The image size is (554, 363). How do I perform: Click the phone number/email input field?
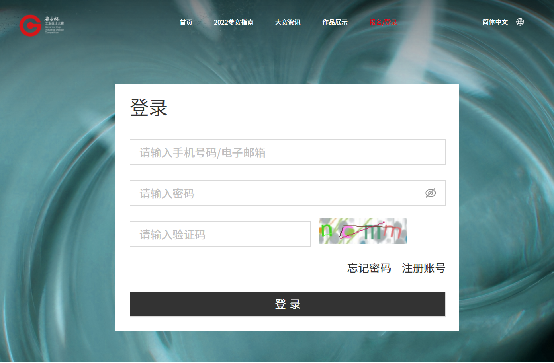[288, 152]
